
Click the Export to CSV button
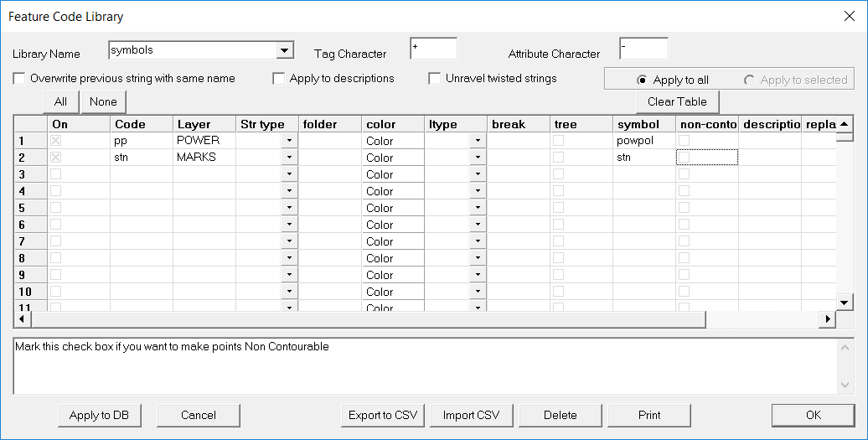pos(383,415)
